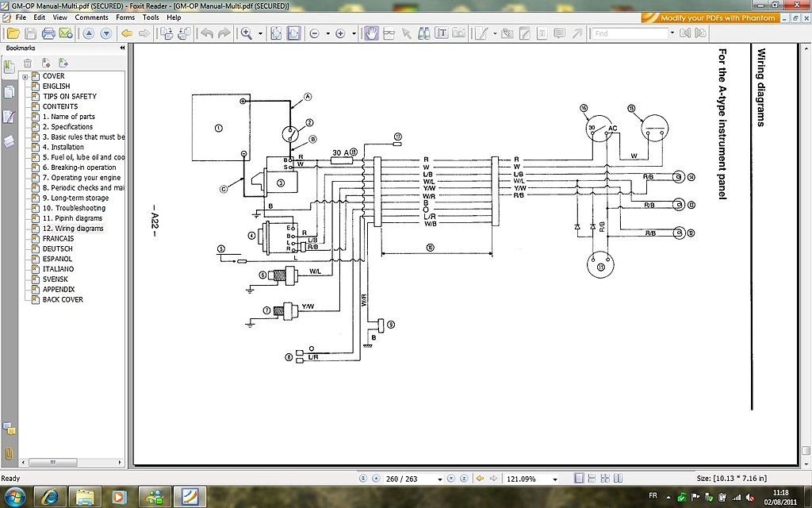This screenshot has width=812, height=508.
Task: Open bookmark 12. Wiring diagrams
Action: point(73,228)
